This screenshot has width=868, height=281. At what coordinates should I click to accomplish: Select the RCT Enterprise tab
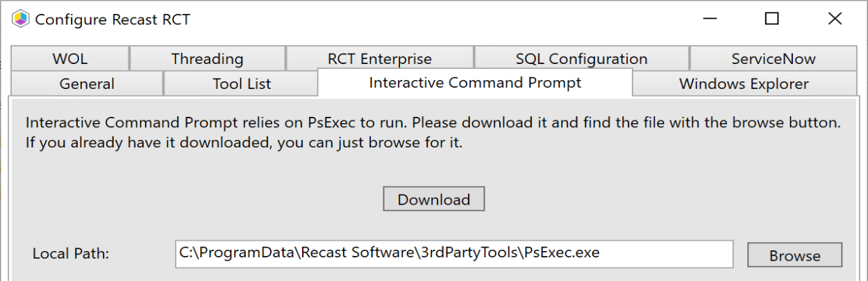tap(379, 59)
